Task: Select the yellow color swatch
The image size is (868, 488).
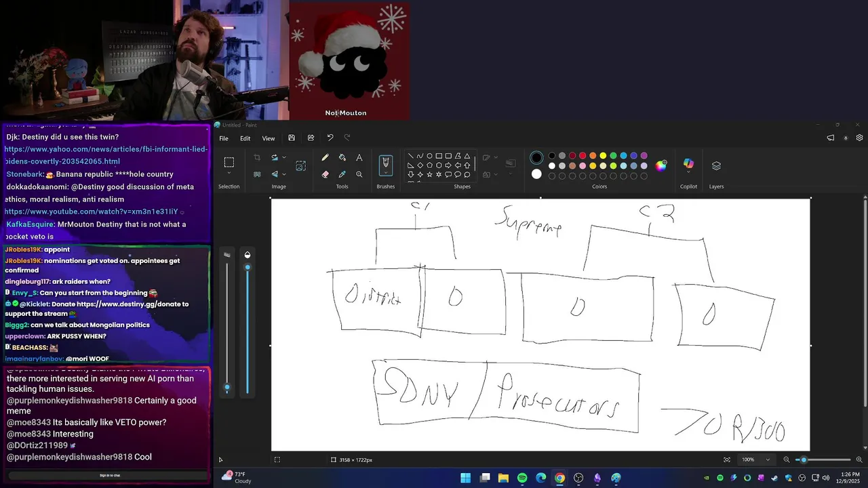Action: tap(603, 156)
